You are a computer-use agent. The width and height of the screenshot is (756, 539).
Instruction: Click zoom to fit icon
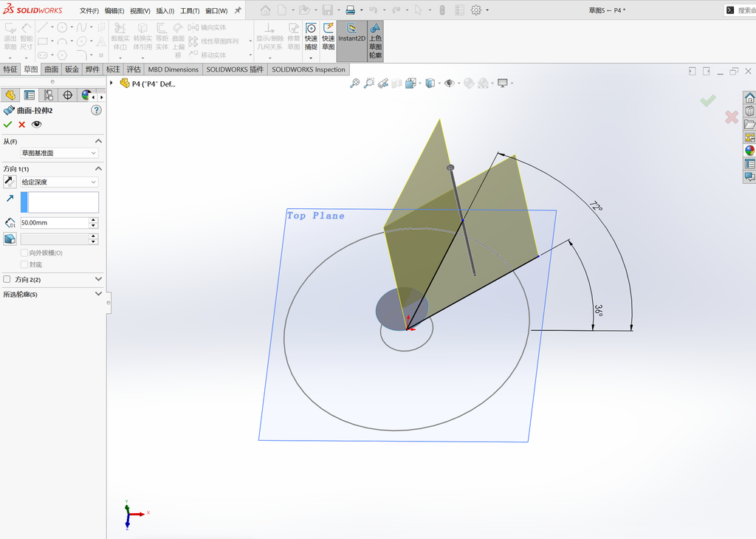354,83
